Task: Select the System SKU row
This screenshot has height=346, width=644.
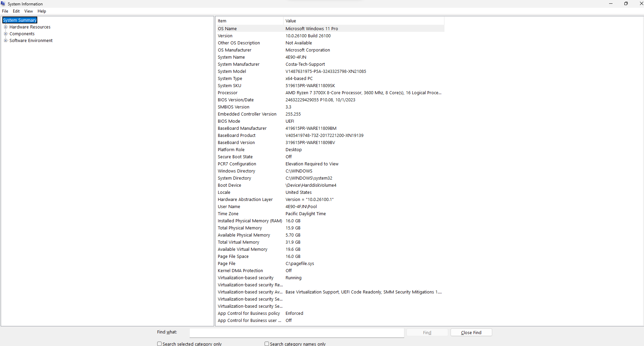Action: (x=330, y=86)
